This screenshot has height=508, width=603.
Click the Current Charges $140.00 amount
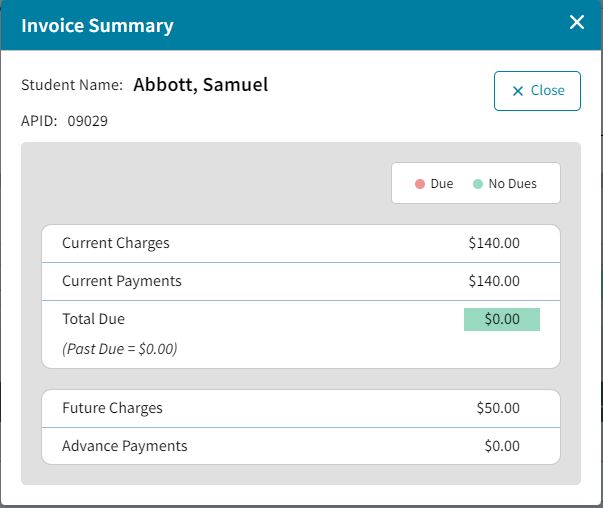point(494,243)
